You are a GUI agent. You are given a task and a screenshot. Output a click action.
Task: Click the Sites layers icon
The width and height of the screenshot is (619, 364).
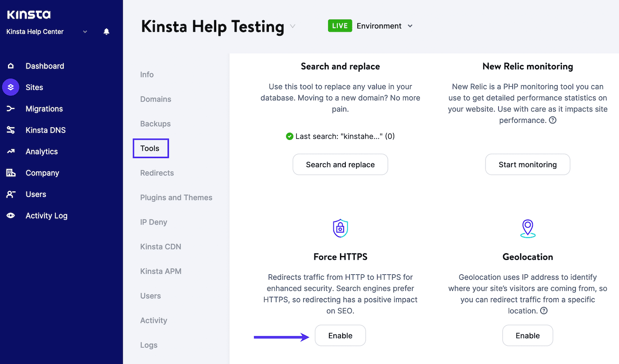[x=11, y=87]
